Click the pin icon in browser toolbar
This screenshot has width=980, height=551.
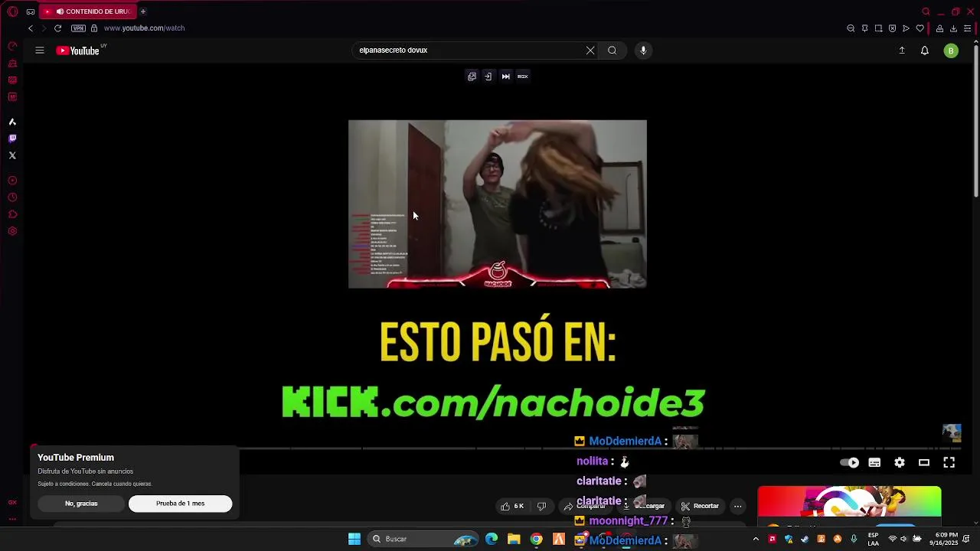tap(864, 28)
